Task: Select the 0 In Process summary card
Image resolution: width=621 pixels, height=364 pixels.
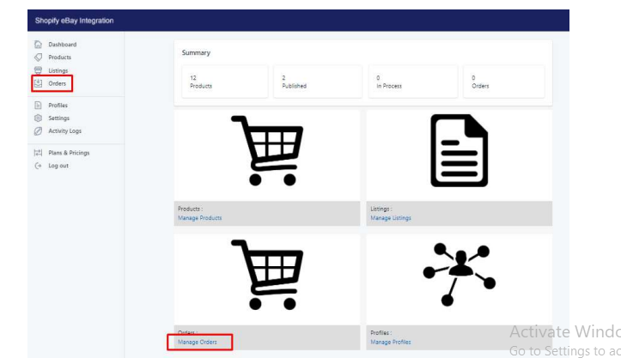Action: (412, 82)
